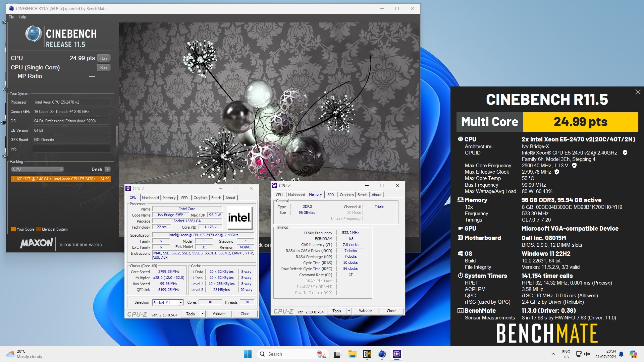Viewport: 644px width, 362px height.
Task: Click the BenchMate Memory section icon
Action: click(x=461, y=200)
